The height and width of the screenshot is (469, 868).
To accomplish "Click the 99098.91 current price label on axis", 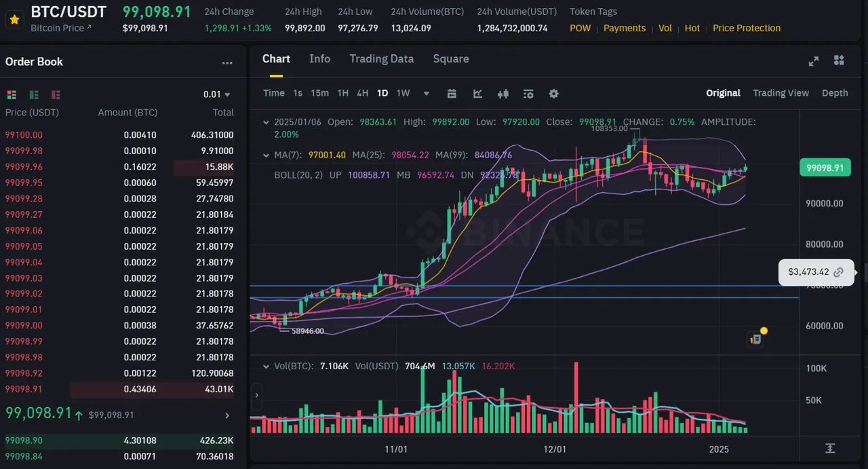I will click(825, 168).
